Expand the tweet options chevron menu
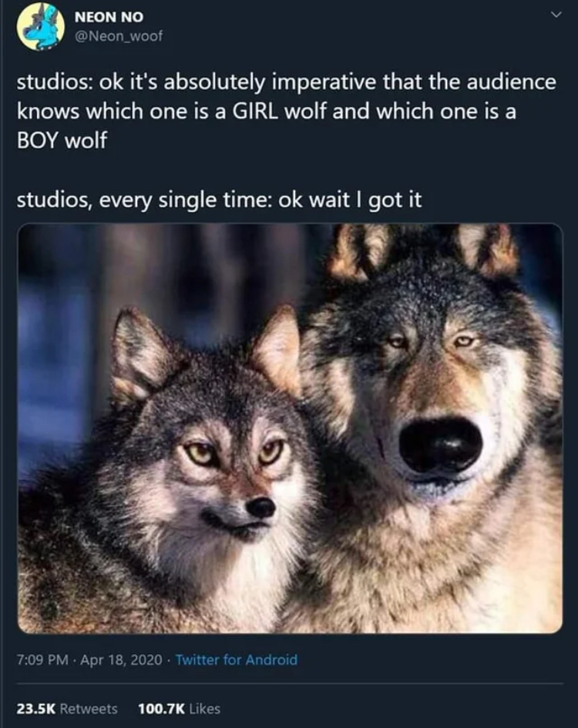The width and height of the screenshot is (578, 728). click(556, 15)
